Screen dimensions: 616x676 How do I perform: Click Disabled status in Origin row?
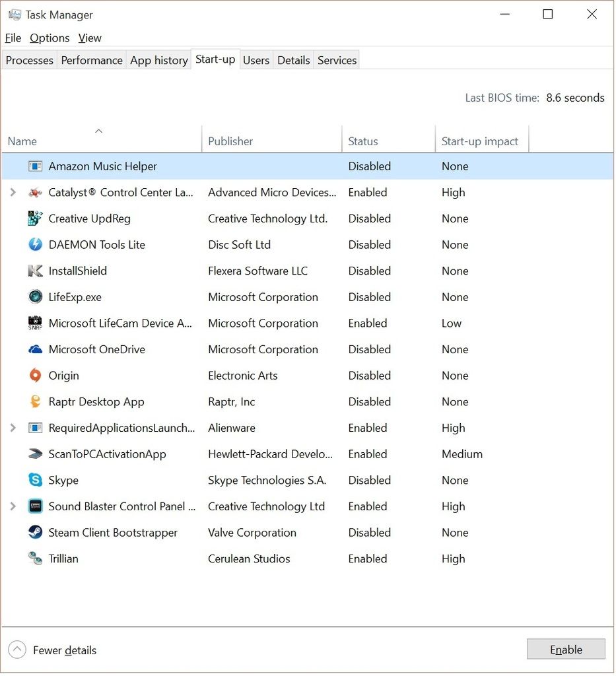370,376
